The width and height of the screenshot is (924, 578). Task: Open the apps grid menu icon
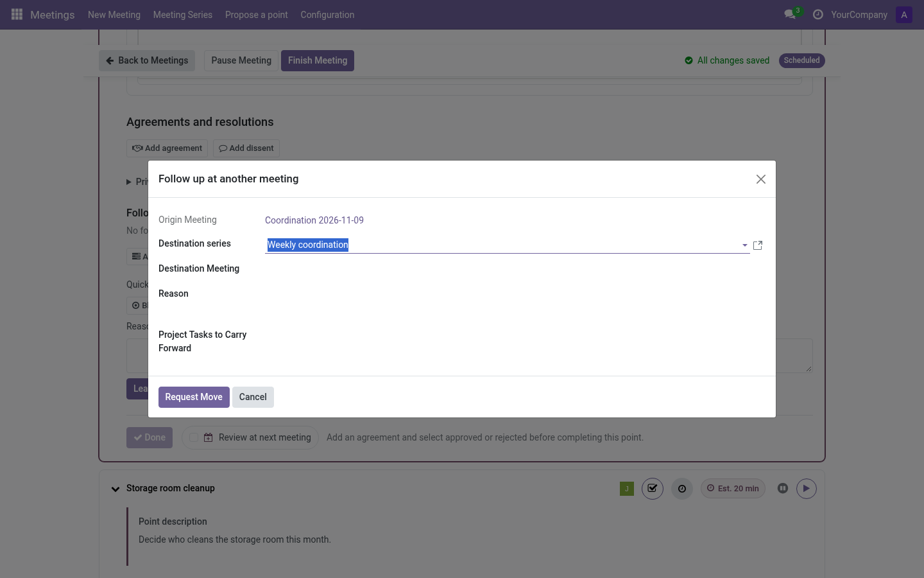click(x=17, y=14)
